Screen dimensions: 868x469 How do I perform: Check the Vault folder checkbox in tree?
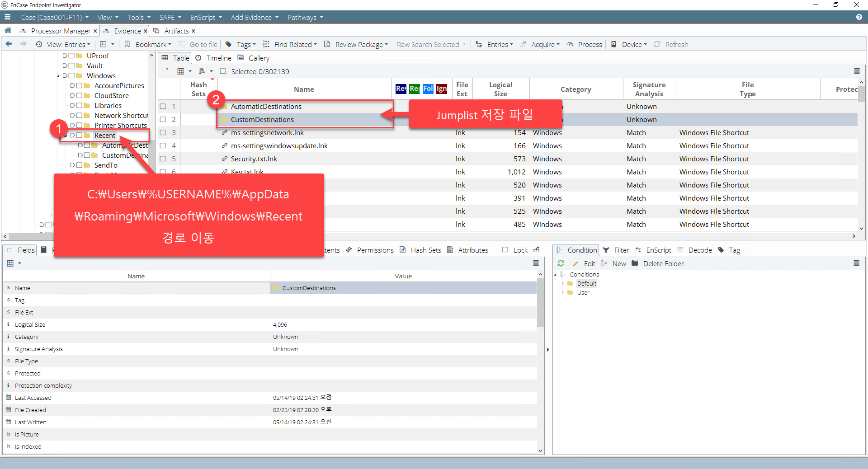click(71, 66)
